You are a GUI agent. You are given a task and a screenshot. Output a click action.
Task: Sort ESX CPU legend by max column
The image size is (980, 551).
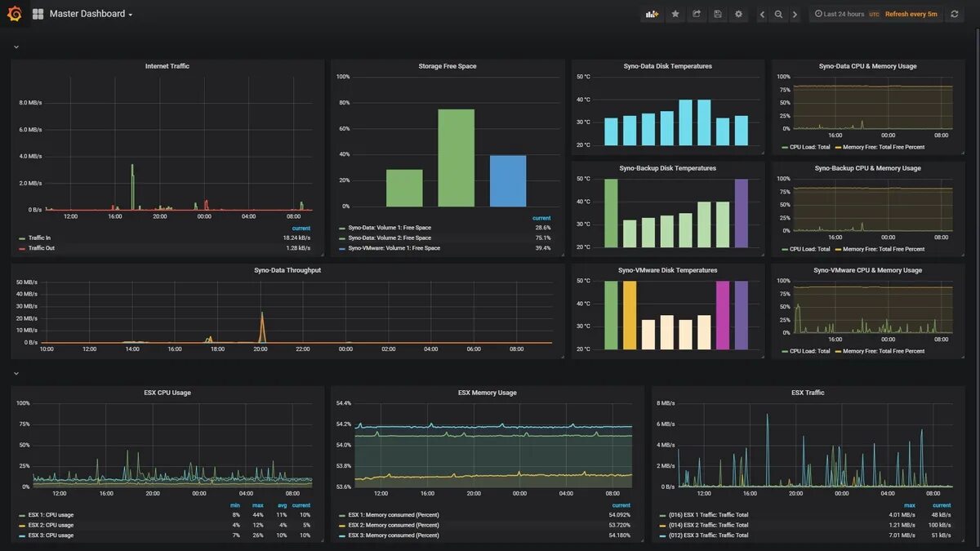258,505
